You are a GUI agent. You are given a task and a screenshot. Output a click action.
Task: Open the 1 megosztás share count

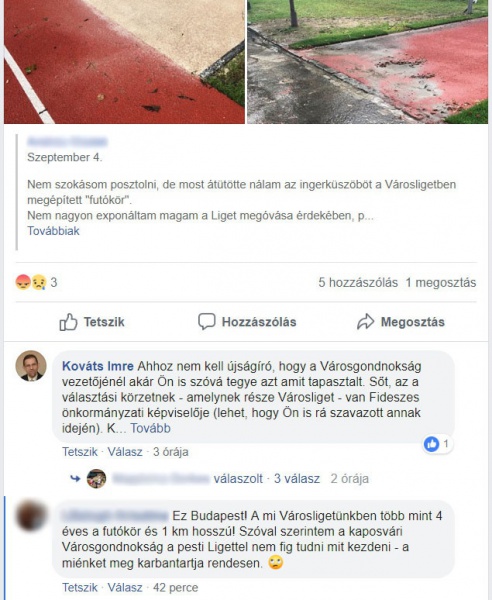441,283
